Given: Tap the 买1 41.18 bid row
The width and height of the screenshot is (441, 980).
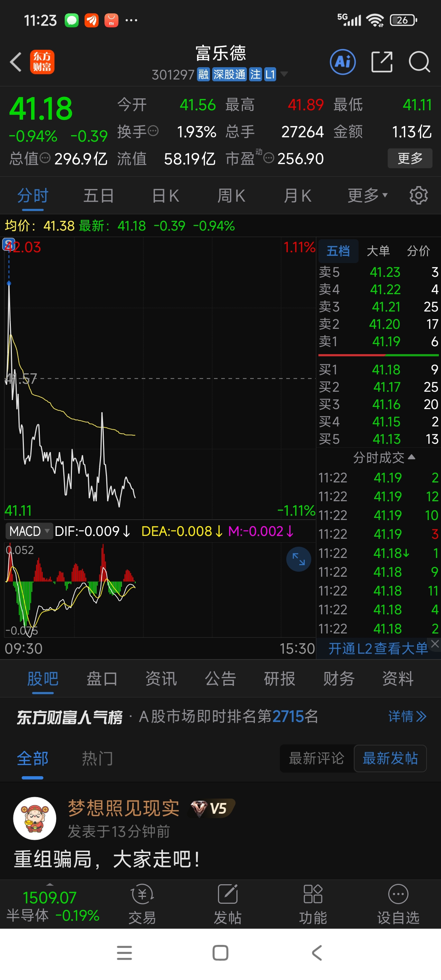Looking at the screenshot, I should (378, 369).
